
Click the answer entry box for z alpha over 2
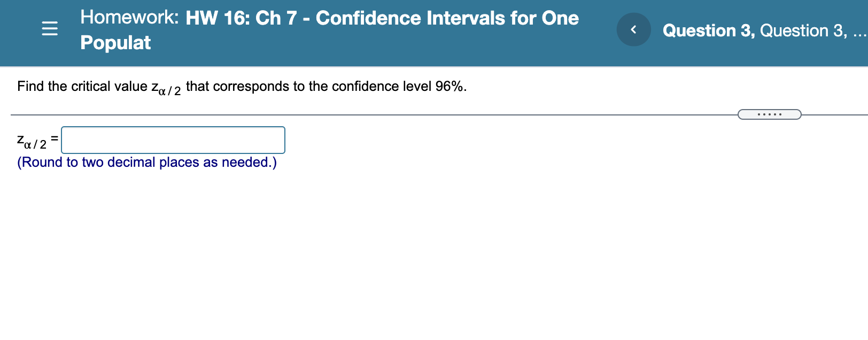click(x=173, y=140)
